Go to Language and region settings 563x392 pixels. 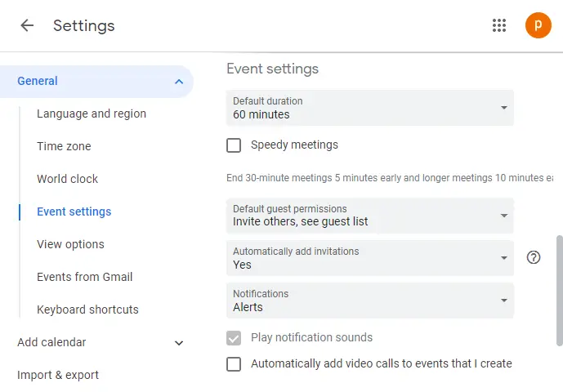92,114
